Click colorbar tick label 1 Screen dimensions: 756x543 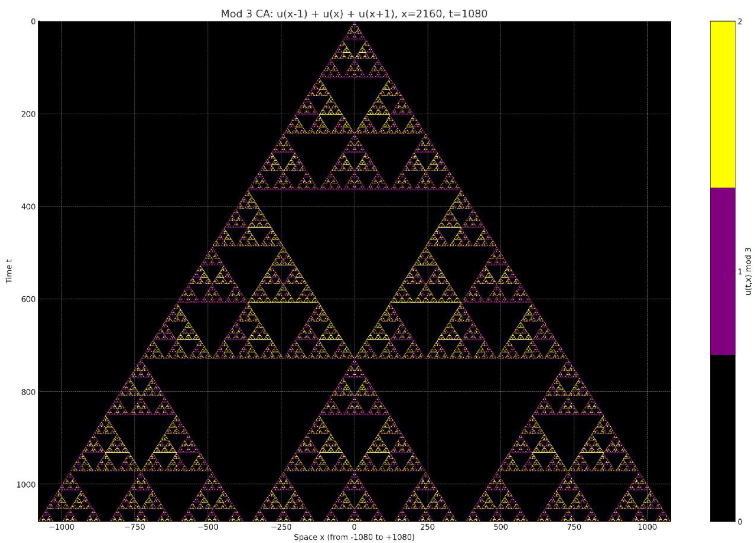740,271
